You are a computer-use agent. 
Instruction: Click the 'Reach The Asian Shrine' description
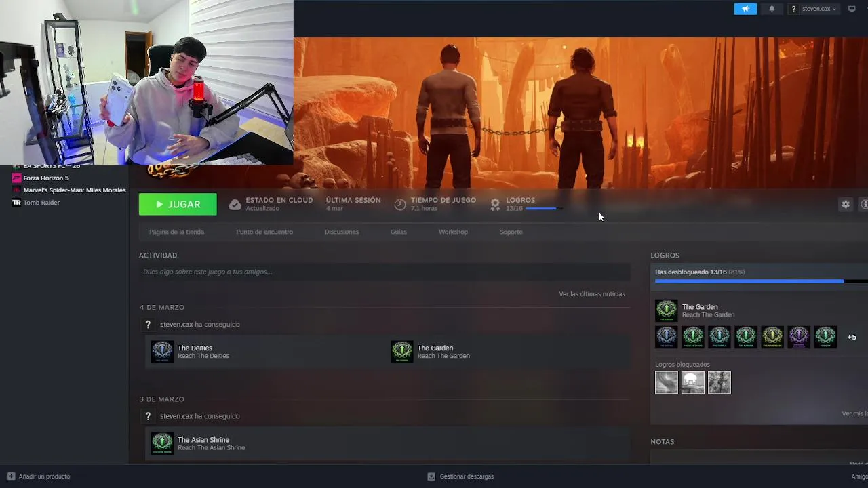pos(212,448)
